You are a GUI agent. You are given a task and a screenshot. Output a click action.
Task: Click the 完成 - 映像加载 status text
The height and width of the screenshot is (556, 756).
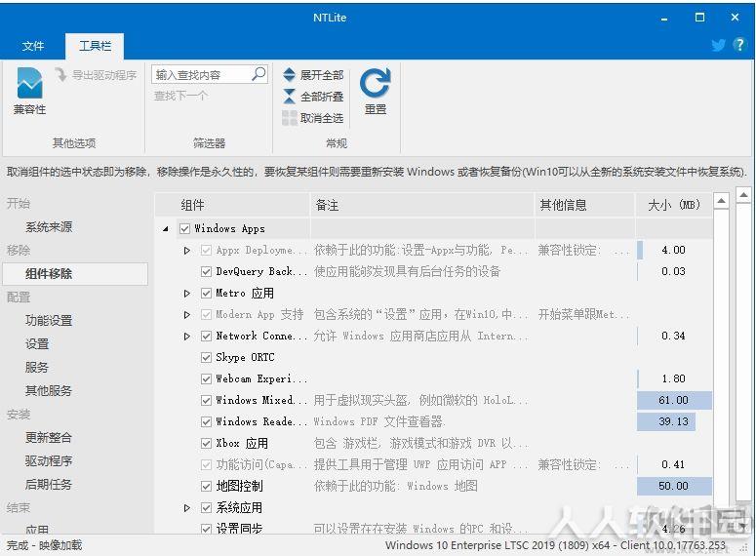click(44, 545)
